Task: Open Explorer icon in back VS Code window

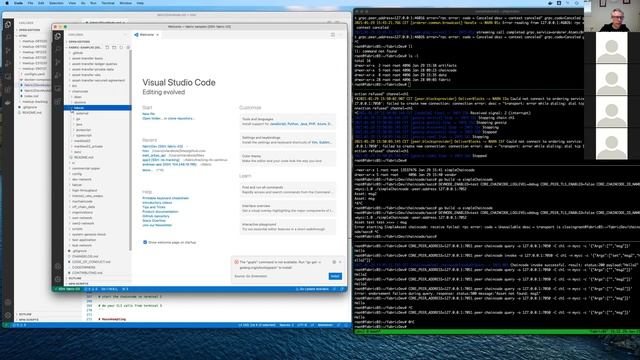Action: click(x=8, y=24)
